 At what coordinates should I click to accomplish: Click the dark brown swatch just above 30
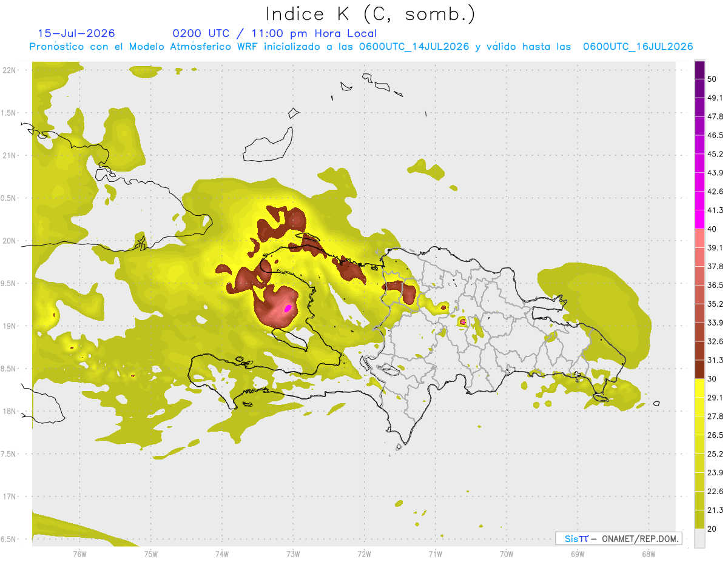tap(699, 369)
